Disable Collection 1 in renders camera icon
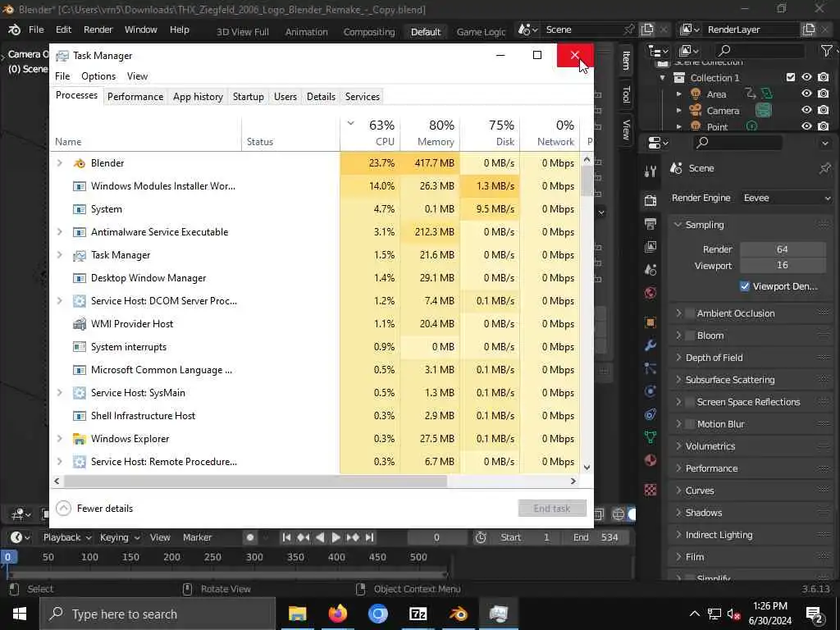The width and height of the screenshot is (840, 630). coord(824,77)
